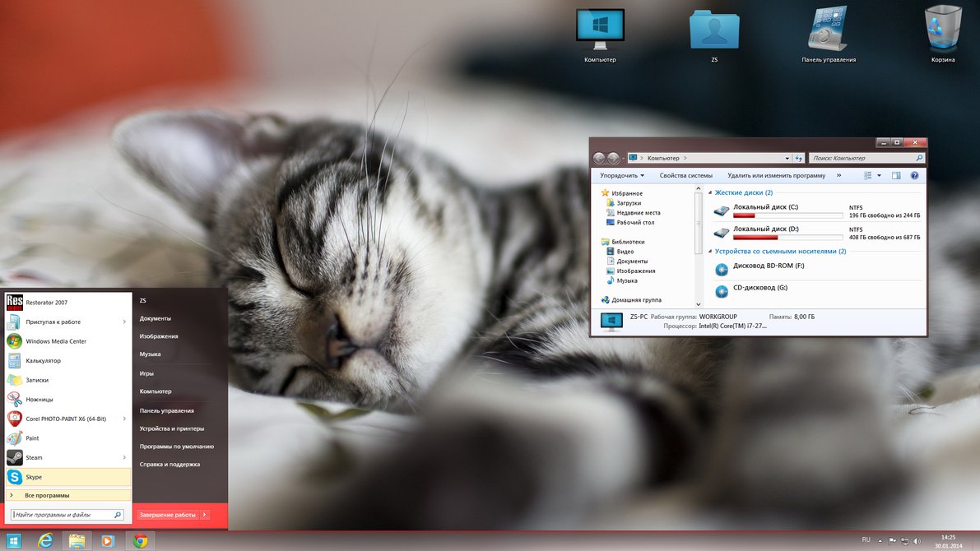Open the Панель управления desktop icon

coord(829,33)
